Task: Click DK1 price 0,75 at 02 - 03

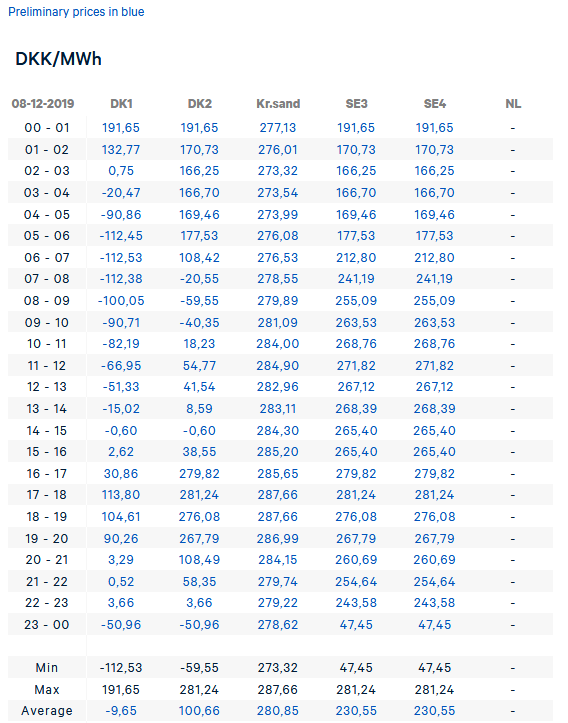Action: (x=121, y=171)
